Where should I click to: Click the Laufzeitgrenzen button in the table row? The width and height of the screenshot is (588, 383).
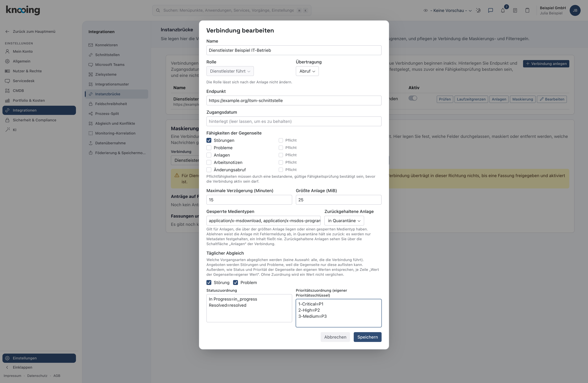[471, 99]
